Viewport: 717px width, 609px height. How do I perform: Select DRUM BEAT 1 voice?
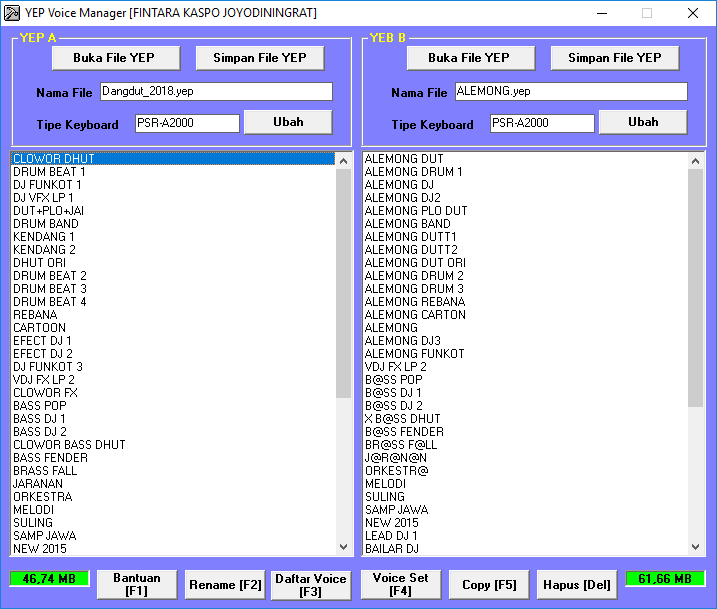click(x=172, y=171)
